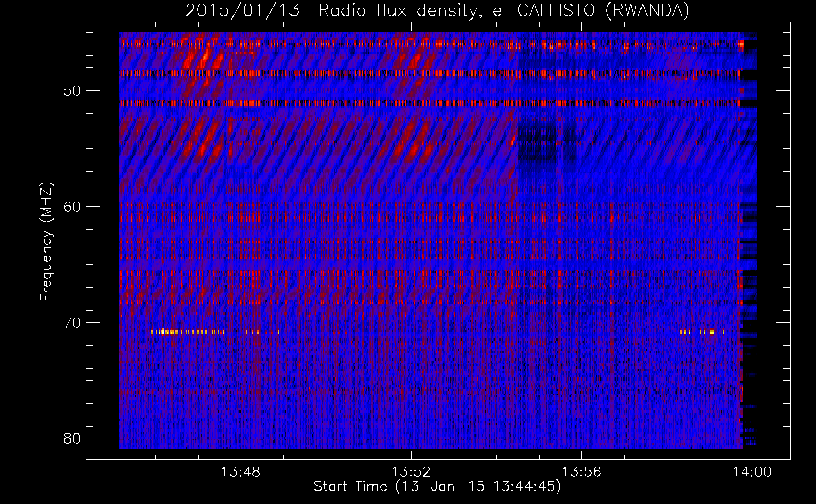Click the dark blue absorption patch after 13:54

pyautogui.click(x=538, y=145)
